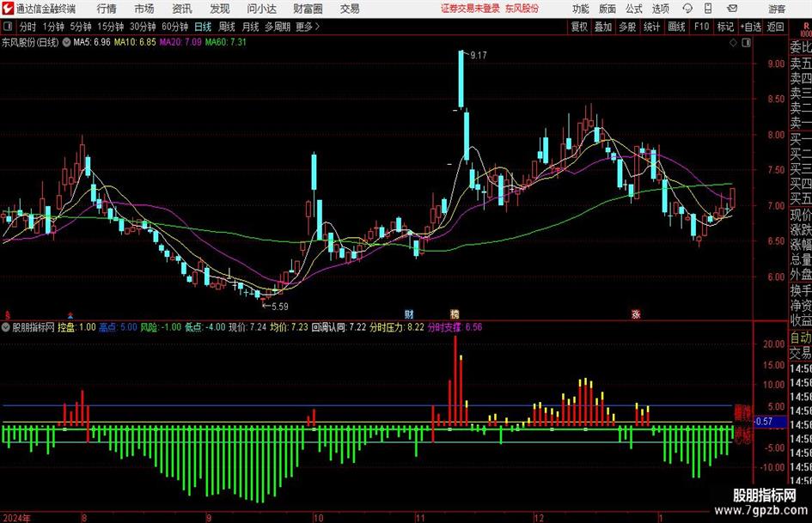The image size is (812, 523).
Task: Open the 选项 options menu
Action: tap(661, 9)
